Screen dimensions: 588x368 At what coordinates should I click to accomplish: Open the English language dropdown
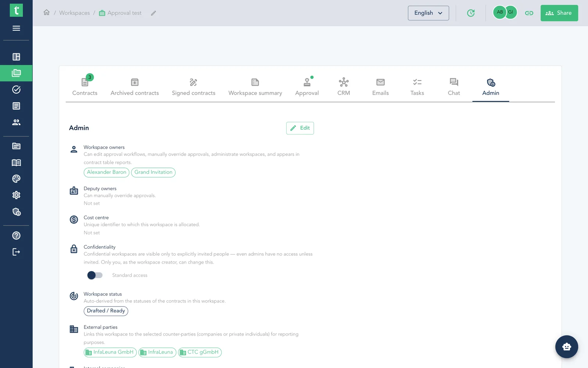tap(429, 13)
